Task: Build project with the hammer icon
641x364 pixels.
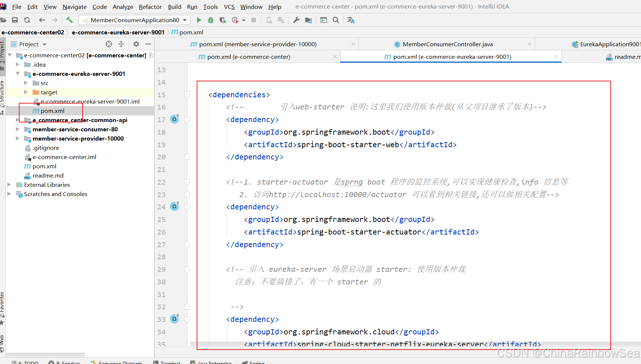Action: [69, 20]
